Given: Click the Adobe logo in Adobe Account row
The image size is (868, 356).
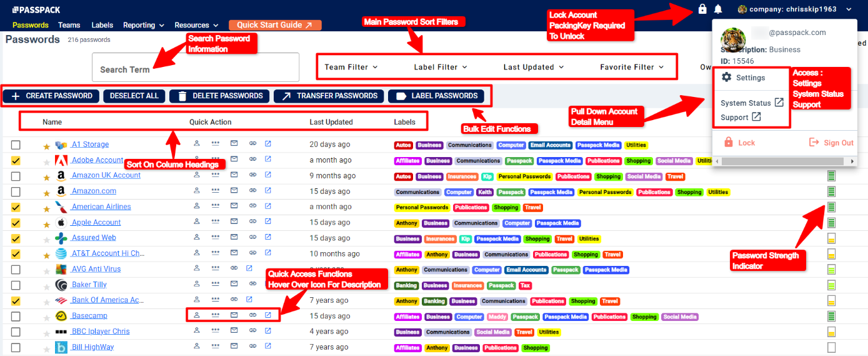Looking at the screenshot, I should 61,160.
